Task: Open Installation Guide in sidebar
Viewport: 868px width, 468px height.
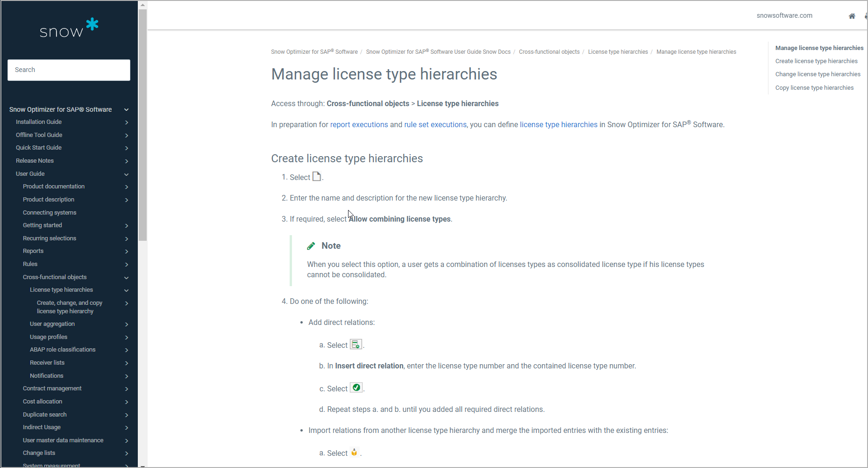Action: pos(39,122)
